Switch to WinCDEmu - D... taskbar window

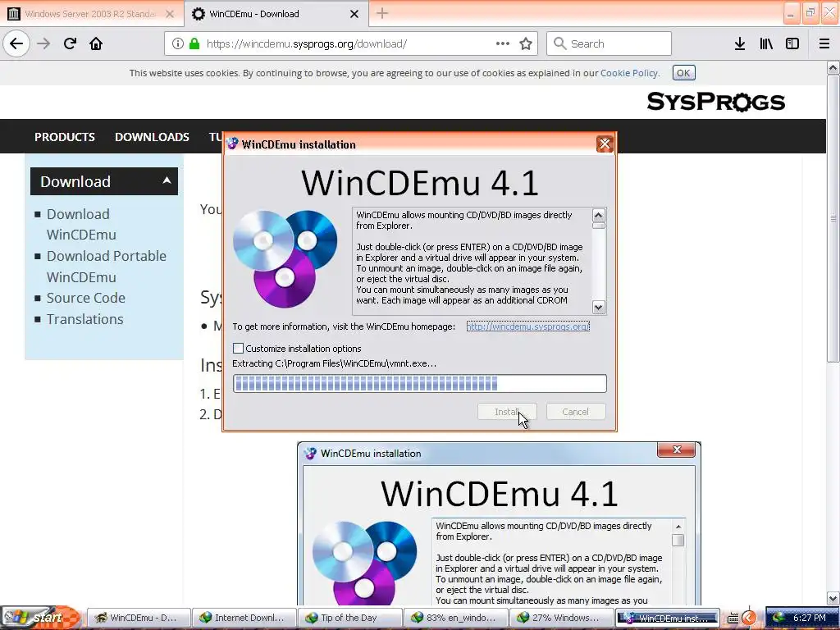pyautogui.click(x=138, y=618)
